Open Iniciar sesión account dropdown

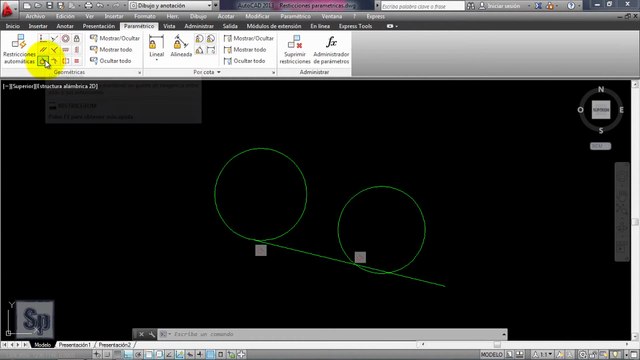(504, 6)
